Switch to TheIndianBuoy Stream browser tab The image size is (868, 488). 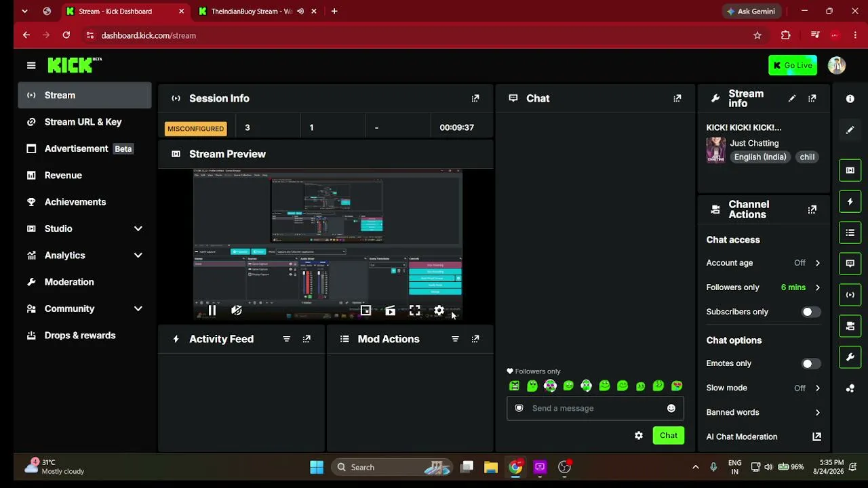(250, 12)
